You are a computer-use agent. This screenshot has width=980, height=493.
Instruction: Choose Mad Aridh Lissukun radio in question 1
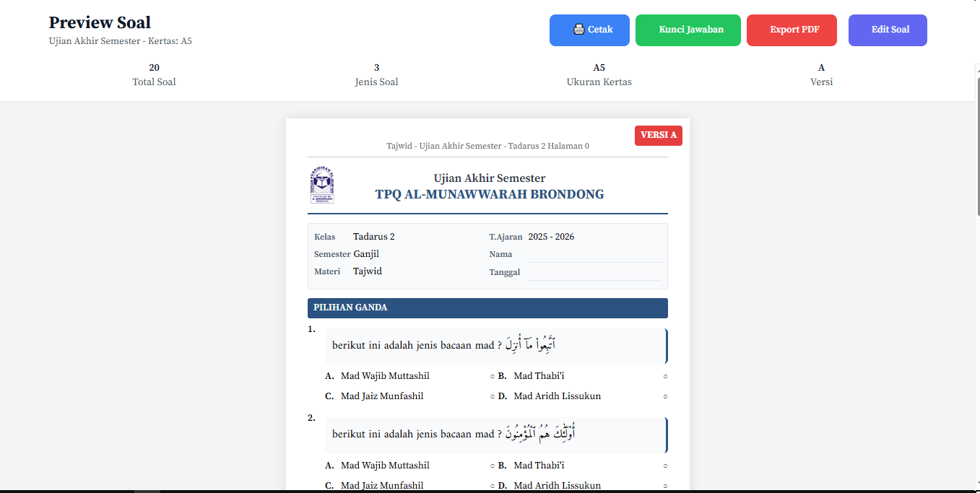coord(665,396)
